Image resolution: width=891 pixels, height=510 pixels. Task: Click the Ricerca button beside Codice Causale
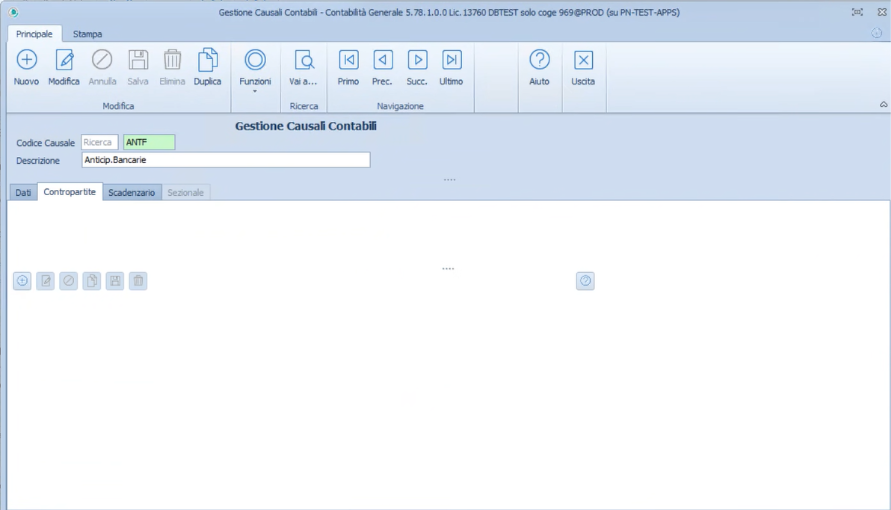coord(99,142)
